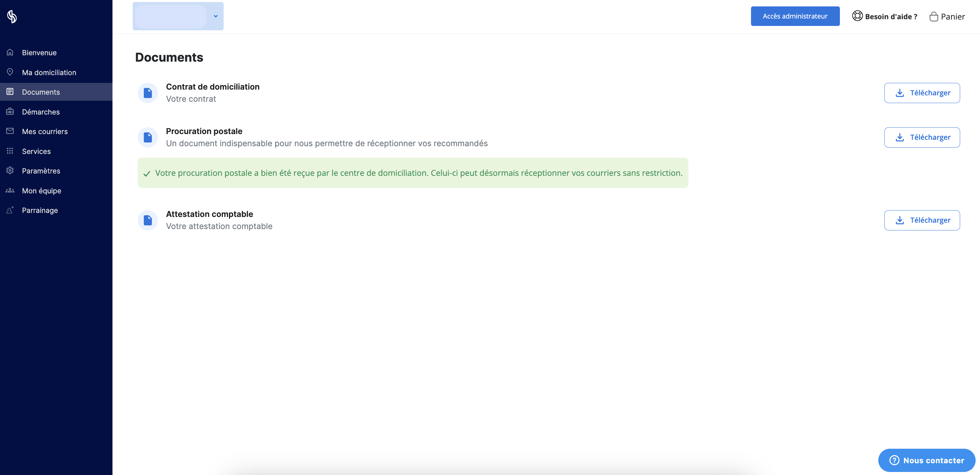Click the Attestation comptable file icon
980x475 pixels.
click(148, 220)
